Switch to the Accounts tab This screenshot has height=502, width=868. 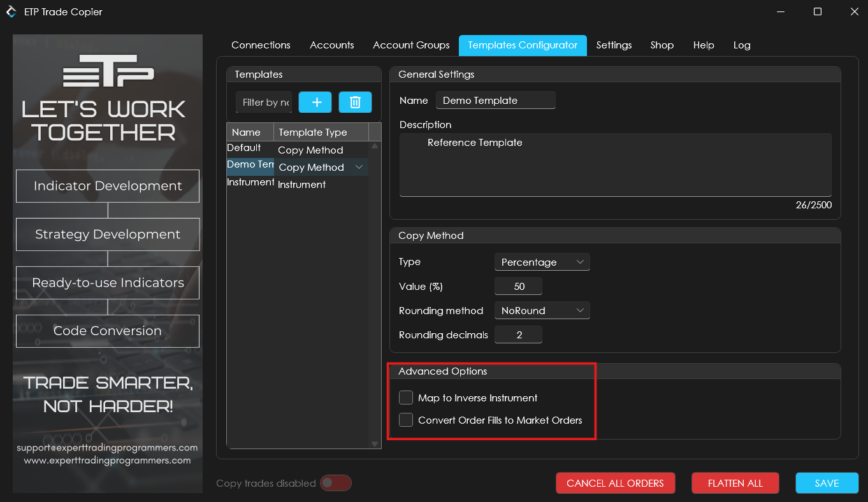pos(331,45)
